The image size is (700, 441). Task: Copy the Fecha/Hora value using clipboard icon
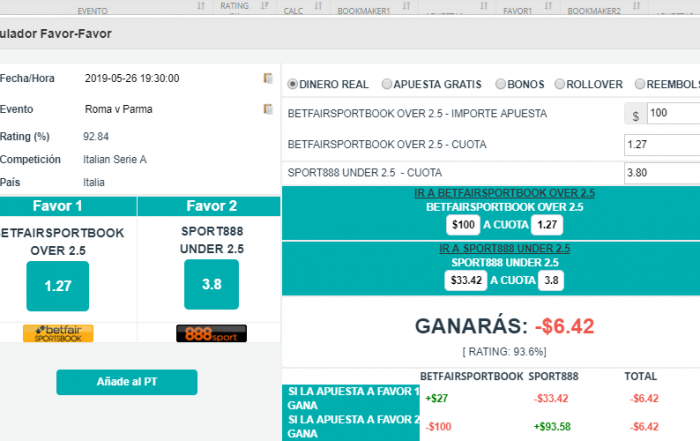tap(268, 78)
